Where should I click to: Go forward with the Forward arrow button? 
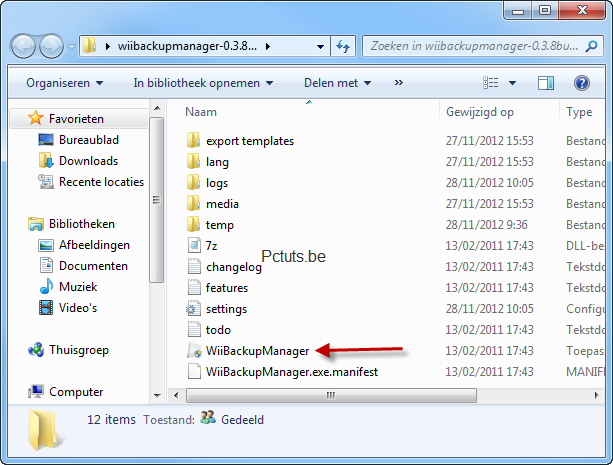tap(52, 46)
